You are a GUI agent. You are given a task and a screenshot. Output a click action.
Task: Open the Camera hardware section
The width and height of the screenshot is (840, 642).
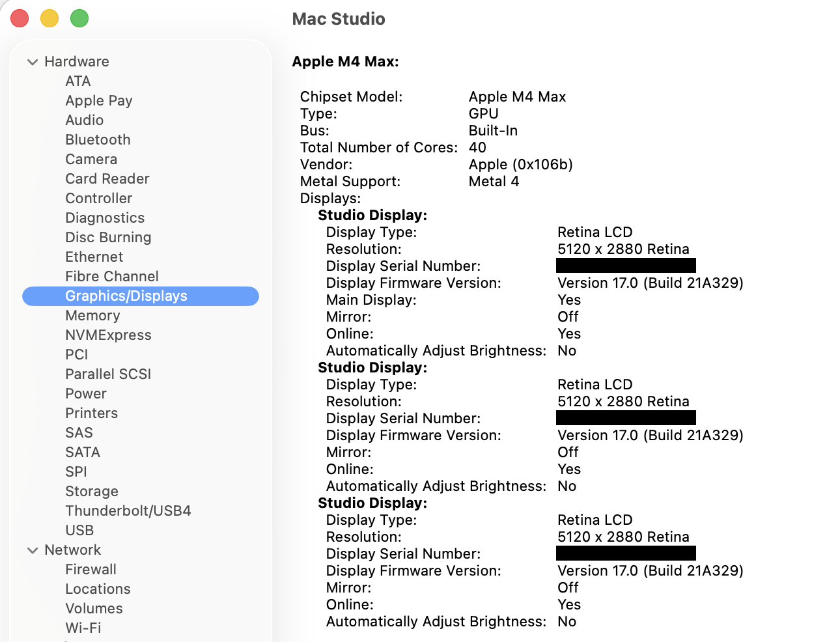click(x=91, y=159)
